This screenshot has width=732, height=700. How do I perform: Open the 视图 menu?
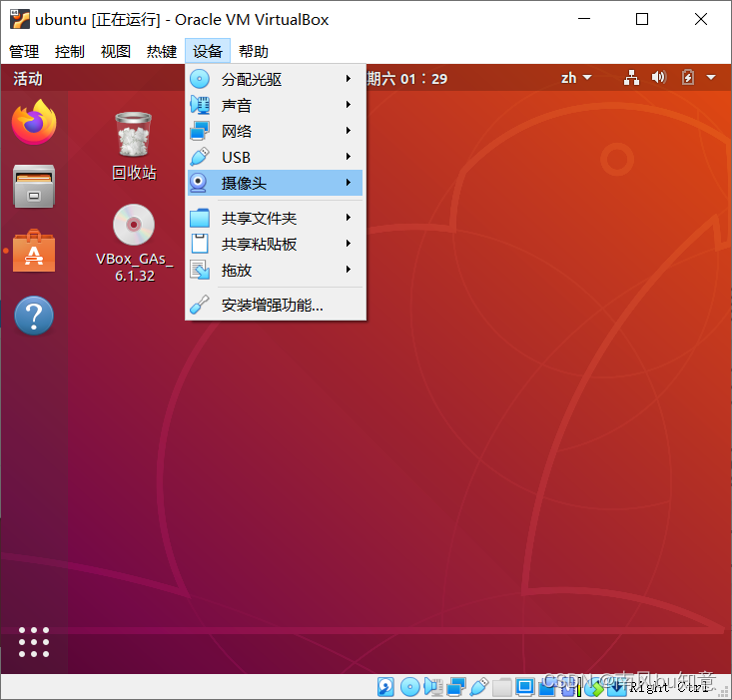tap(115, 51)
